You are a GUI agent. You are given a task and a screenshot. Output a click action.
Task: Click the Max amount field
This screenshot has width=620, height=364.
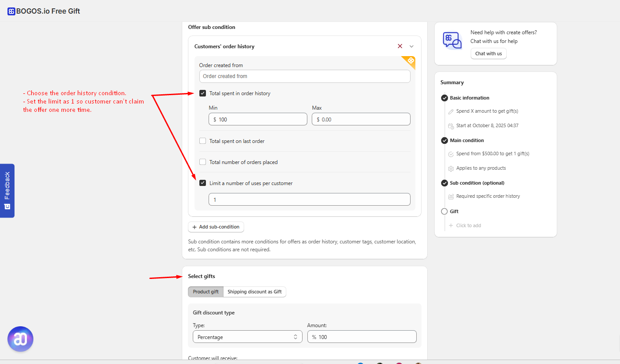click(361, 119)
